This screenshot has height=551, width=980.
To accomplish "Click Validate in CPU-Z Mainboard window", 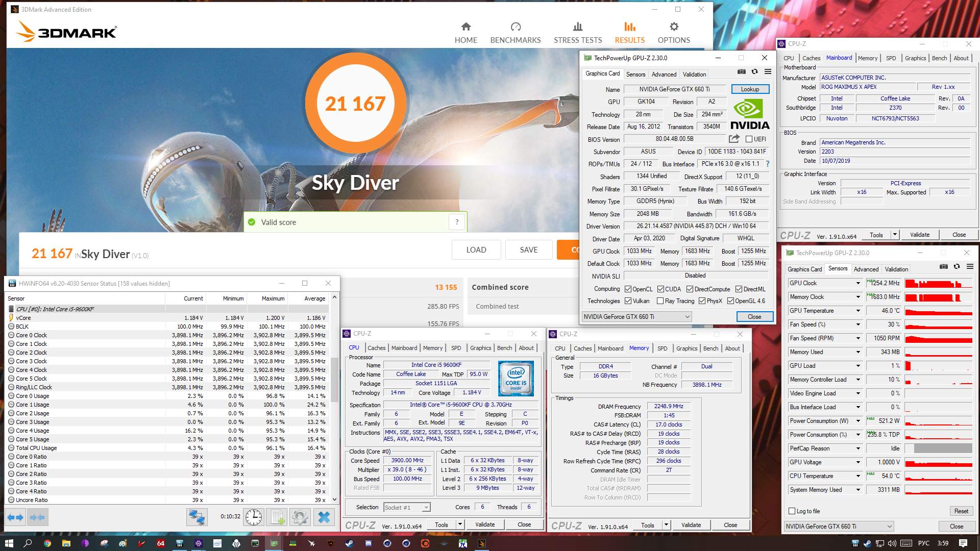I will coord(920,235).
